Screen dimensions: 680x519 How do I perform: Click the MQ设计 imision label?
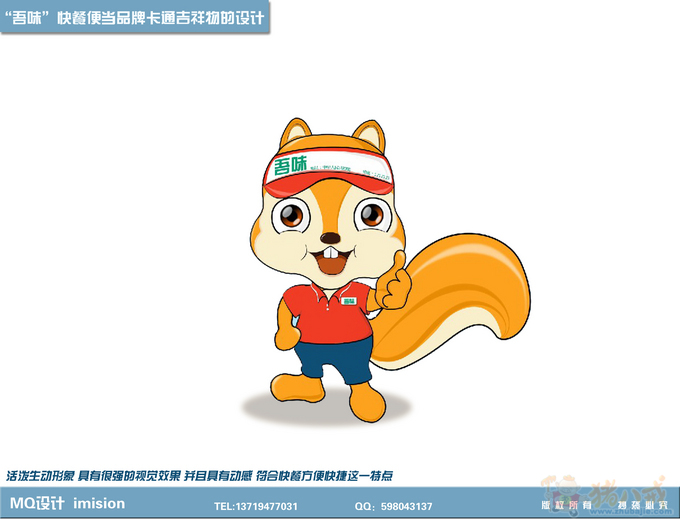coord(67,503)
